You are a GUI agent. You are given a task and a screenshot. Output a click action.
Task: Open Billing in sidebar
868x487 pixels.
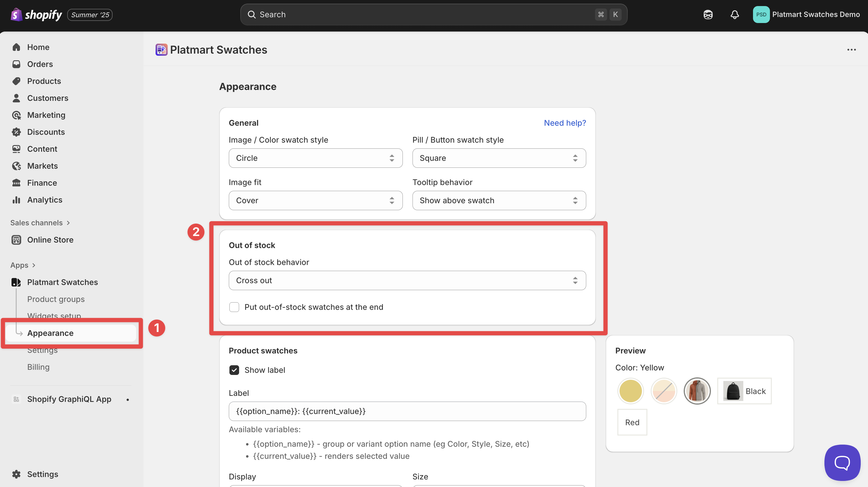pyautogui.click(x=38, y=367)
